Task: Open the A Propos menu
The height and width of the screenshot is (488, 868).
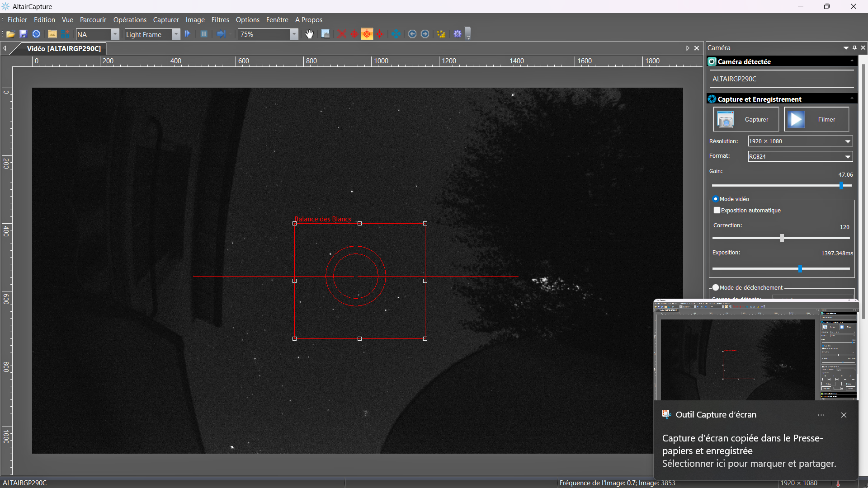Action: tap(309, 20)
